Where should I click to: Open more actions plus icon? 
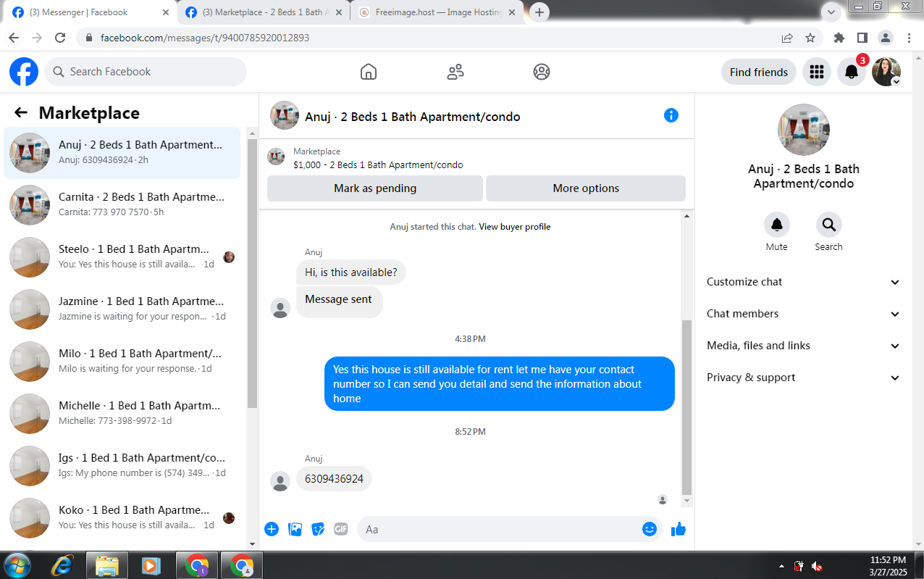[272, 529]
